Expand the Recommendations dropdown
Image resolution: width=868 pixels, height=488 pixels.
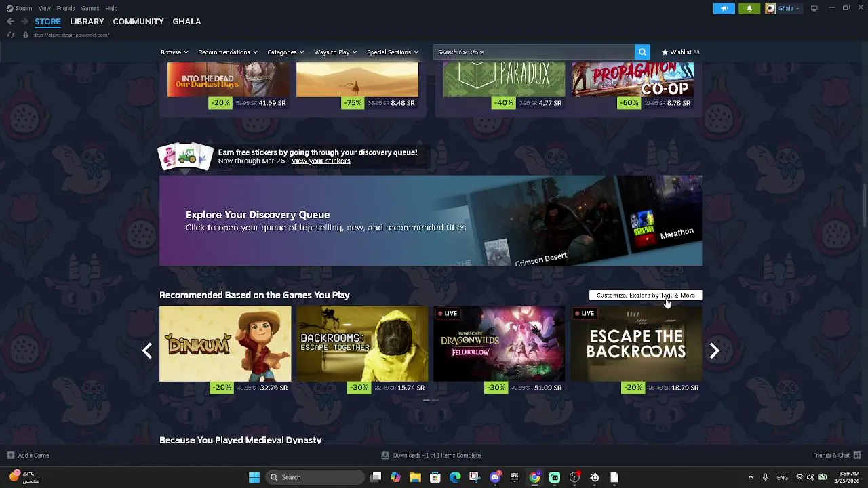pos(227,52)
